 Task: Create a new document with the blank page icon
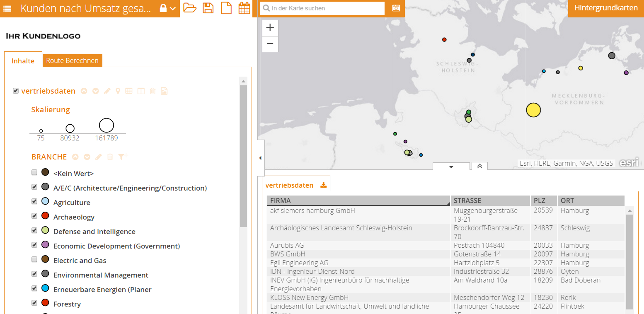226,8
